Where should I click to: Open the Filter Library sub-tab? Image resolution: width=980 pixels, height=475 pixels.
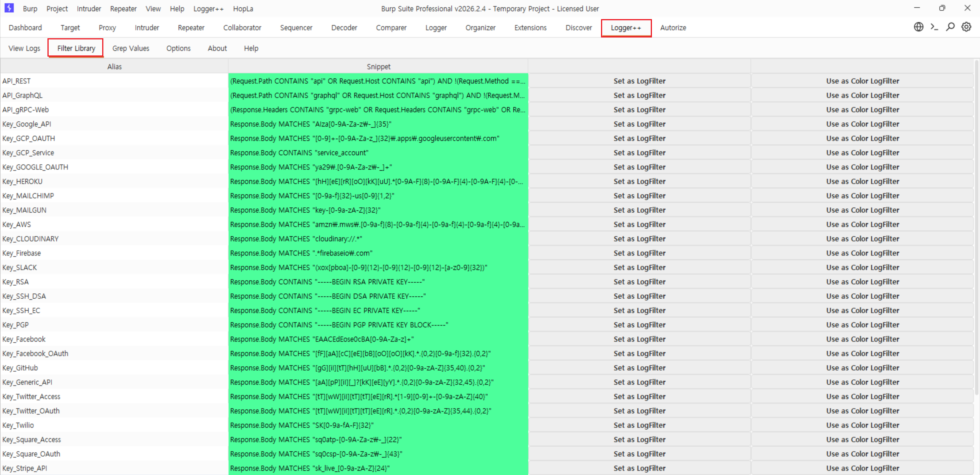[76, 48]
